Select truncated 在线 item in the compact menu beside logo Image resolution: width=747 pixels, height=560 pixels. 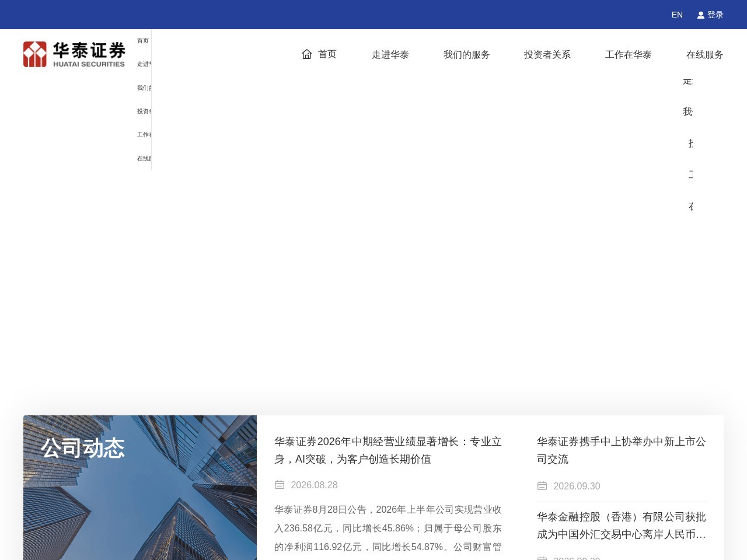click(144, 159)
